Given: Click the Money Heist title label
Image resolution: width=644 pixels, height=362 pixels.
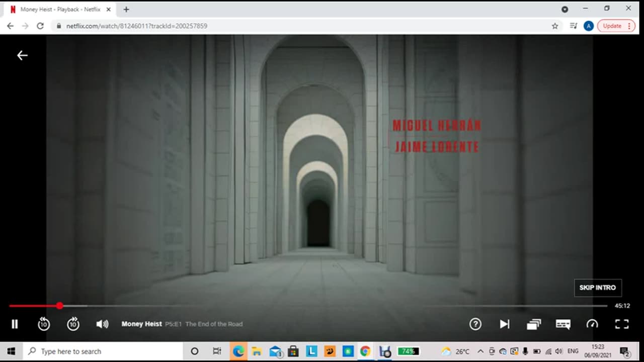Looking at the screenshot, I should [141, 324].
